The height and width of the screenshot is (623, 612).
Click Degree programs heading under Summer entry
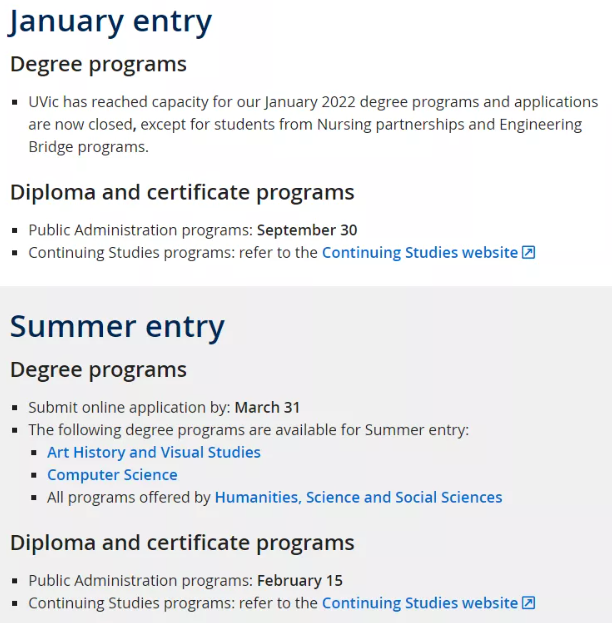pyautogui.click(x=98, y=370)
